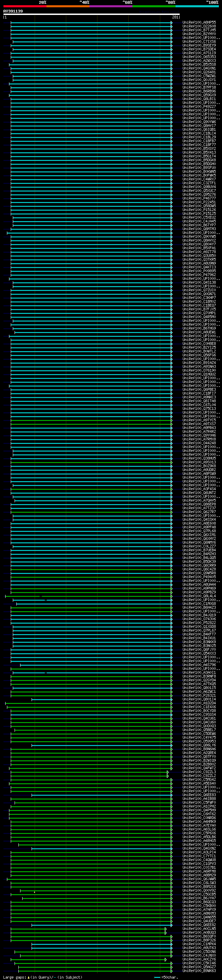Viewport: 222px width, 980px height.
Task: Select hit label UniRef100_P49227
Action: (199, 106)
